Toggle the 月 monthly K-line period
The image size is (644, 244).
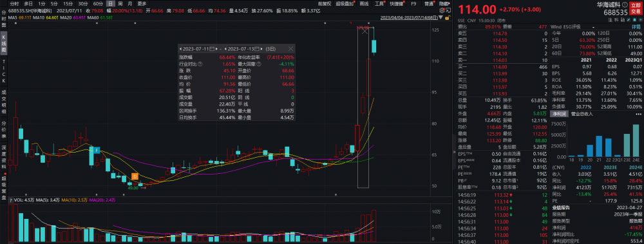click(129, 3)
